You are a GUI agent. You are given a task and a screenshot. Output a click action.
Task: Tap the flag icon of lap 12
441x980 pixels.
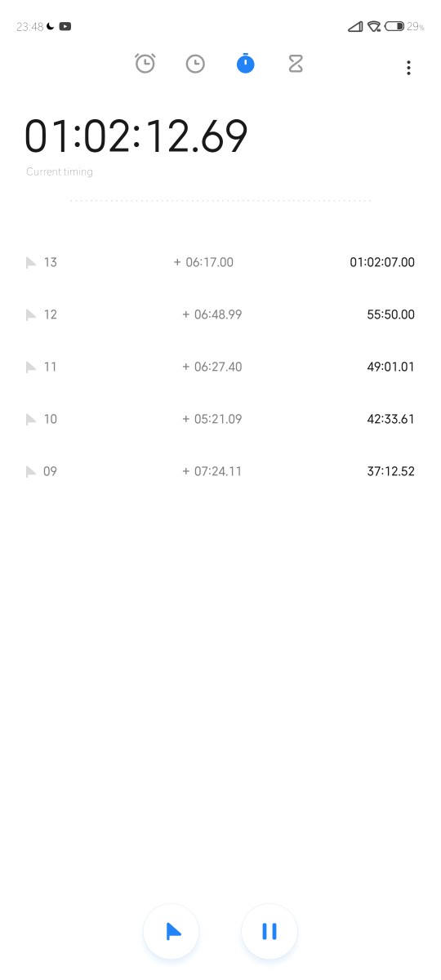(x=31, y=315)
